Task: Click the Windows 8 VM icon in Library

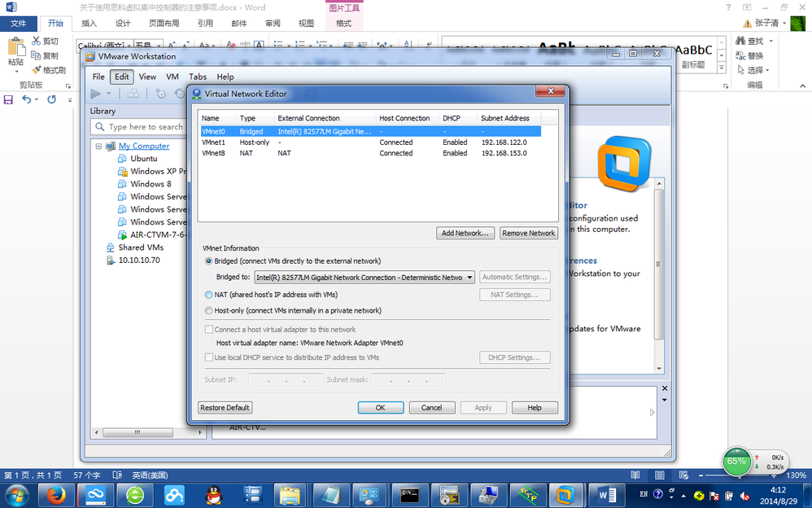Action: 122,184
